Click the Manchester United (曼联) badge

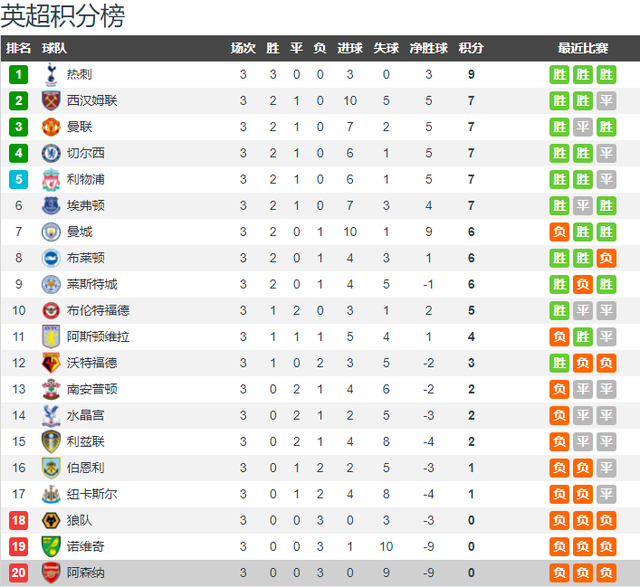[51, 127]
